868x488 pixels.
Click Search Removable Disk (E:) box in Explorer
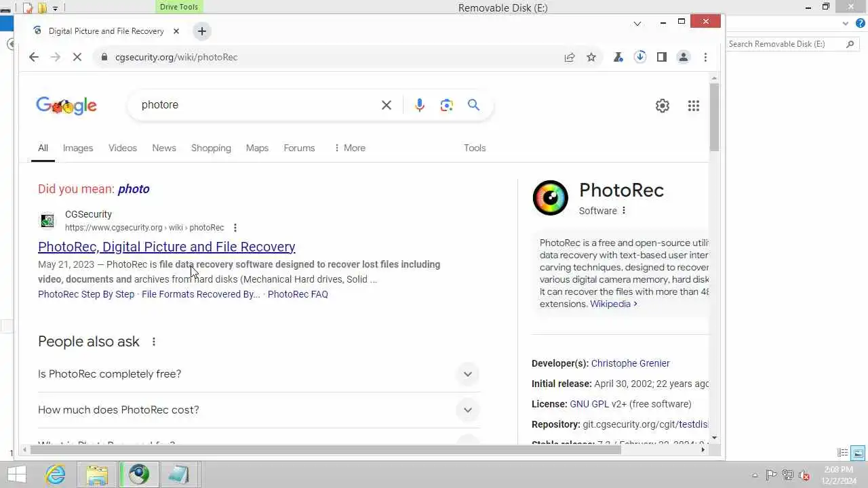pos(792,44)
